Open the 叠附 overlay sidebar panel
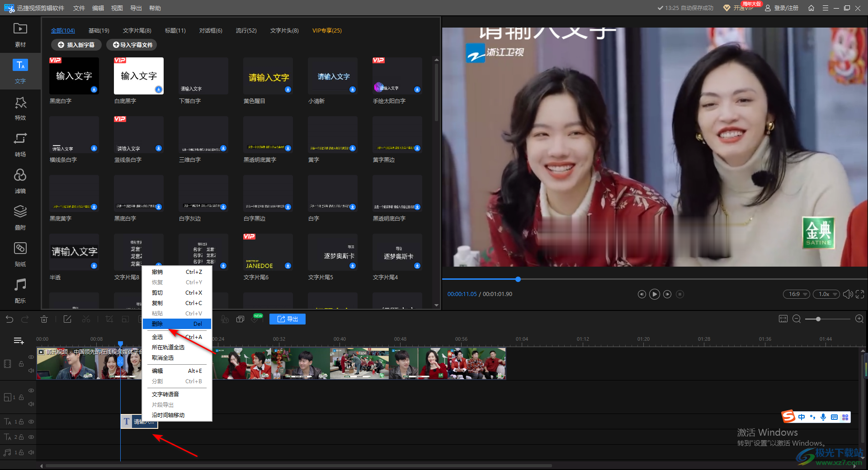The height and width of the screenshot is (470, 868). (x=20, y=218)
